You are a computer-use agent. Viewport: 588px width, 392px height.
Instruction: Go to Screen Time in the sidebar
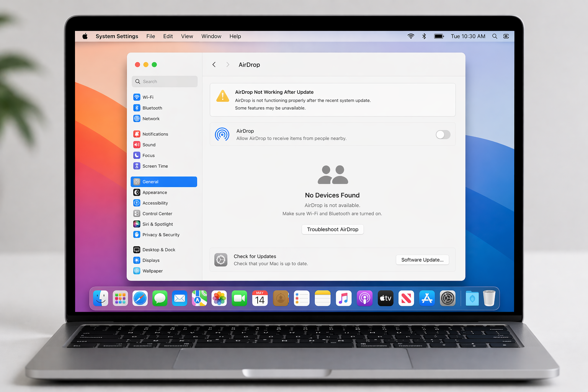click(164, 166)
